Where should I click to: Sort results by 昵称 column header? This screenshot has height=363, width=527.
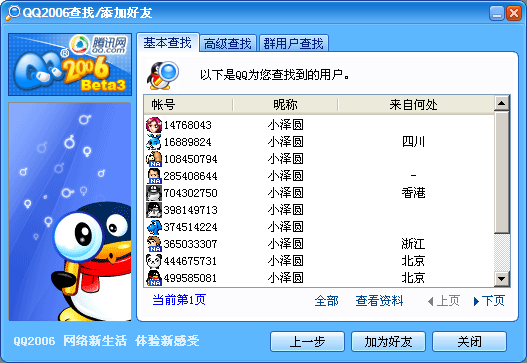click(x=285, y=105)
